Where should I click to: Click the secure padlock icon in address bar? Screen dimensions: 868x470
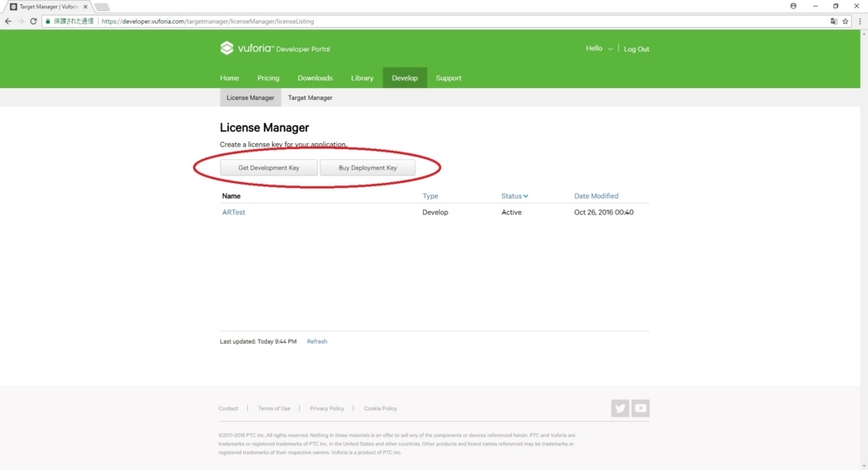tap(48, 21)
